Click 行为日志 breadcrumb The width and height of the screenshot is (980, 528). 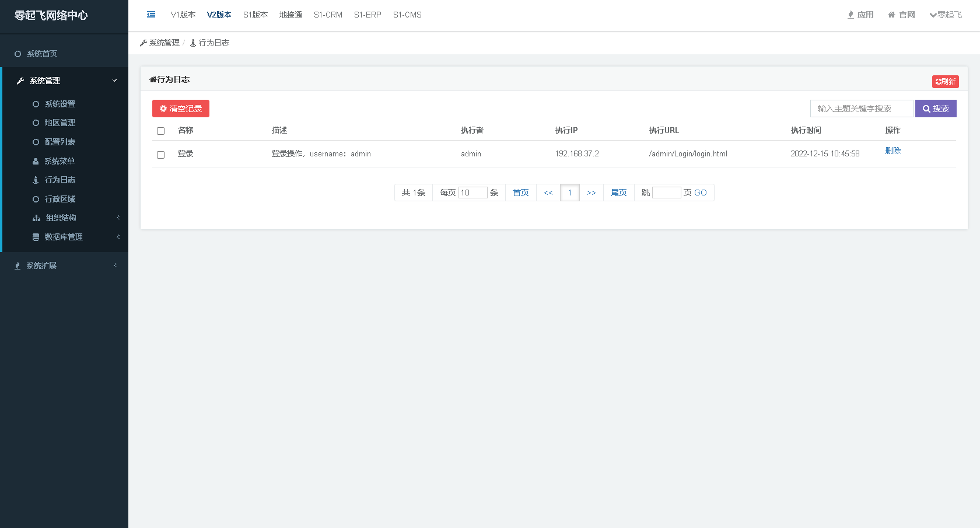(210, 43)
